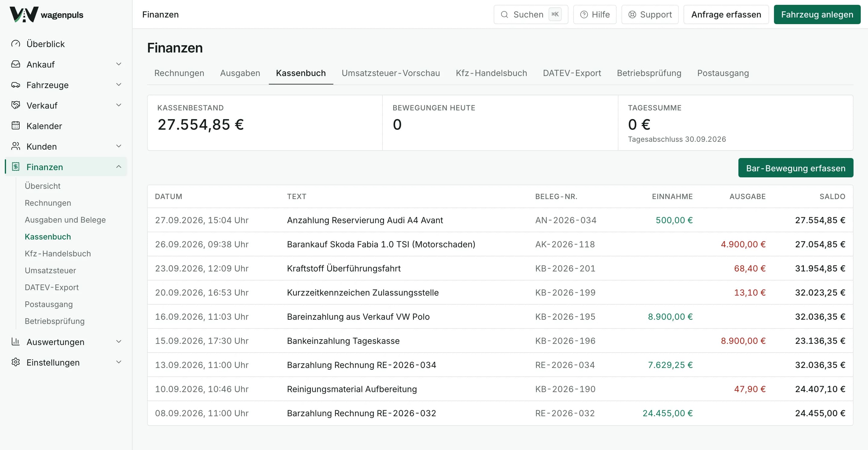
Task: Expand the Ankauf menu chevron
Action: point(119,64)
